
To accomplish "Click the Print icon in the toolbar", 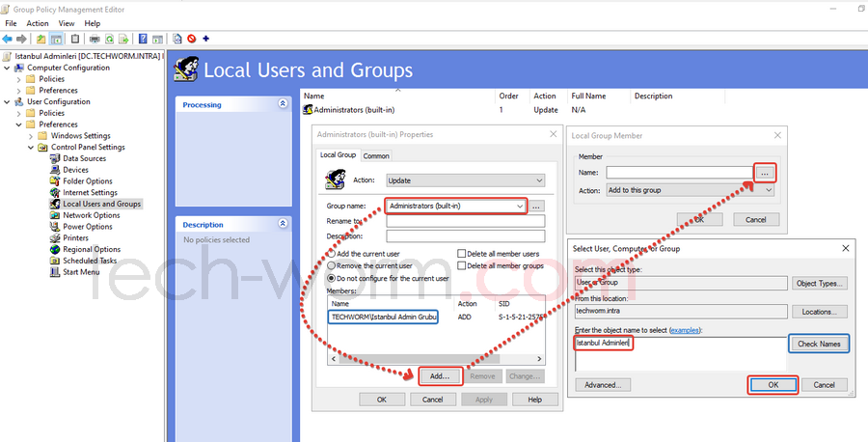I will coord(94,39).
